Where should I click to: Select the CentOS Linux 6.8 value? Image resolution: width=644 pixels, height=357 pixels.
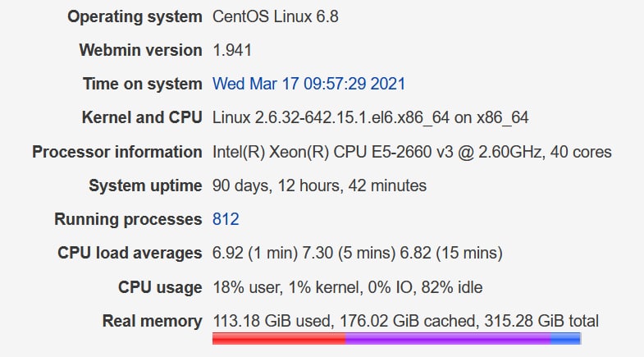coord(275,17)
